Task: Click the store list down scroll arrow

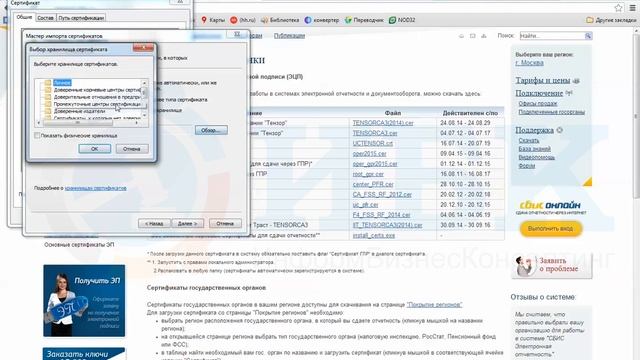Action: [144, 116]
